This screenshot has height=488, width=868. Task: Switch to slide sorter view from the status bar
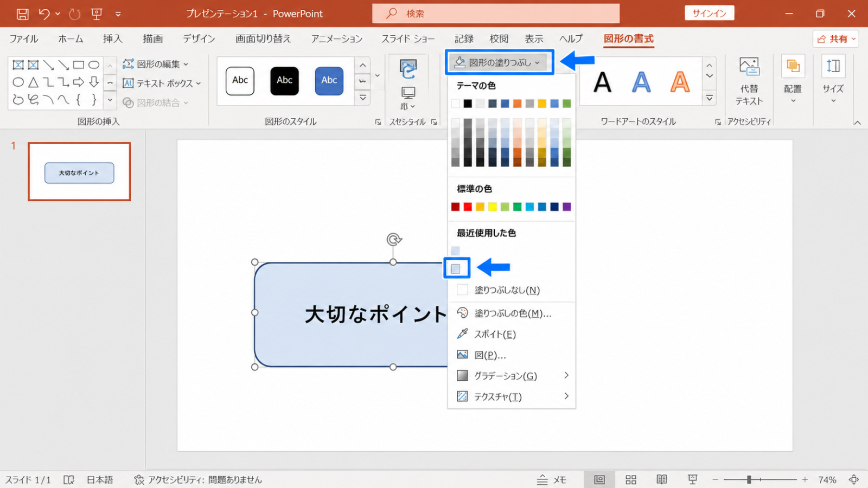630,480
